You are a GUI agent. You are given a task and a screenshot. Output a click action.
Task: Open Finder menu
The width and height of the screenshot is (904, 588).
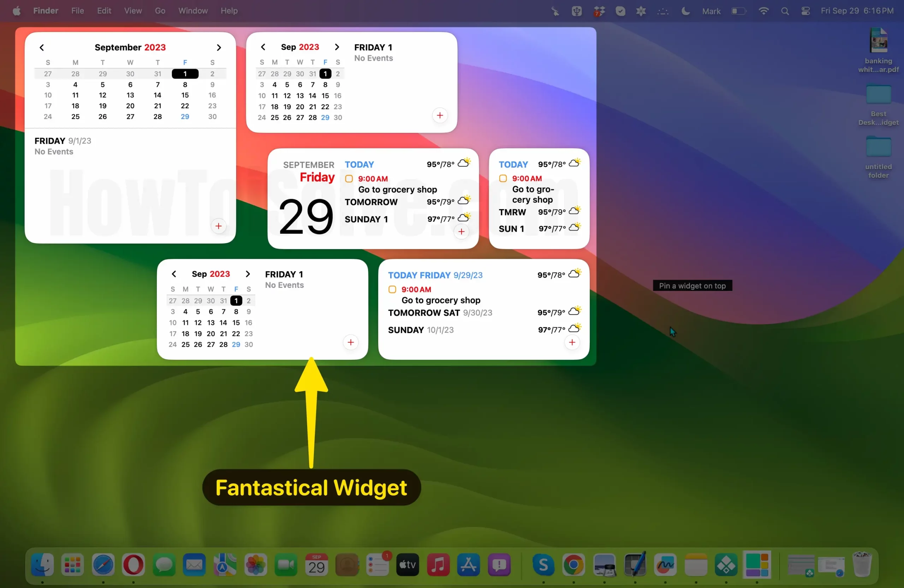pos(46,11)
